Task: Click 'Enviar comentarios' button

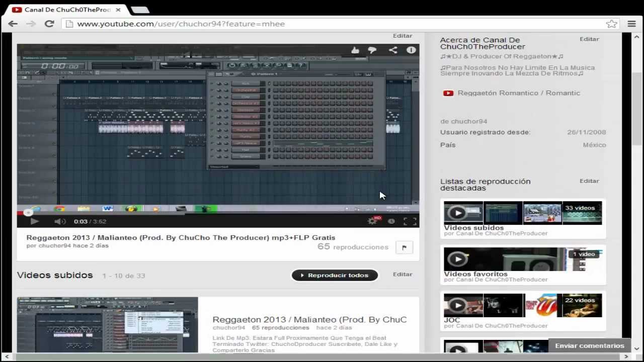Action: coord(590,345)
